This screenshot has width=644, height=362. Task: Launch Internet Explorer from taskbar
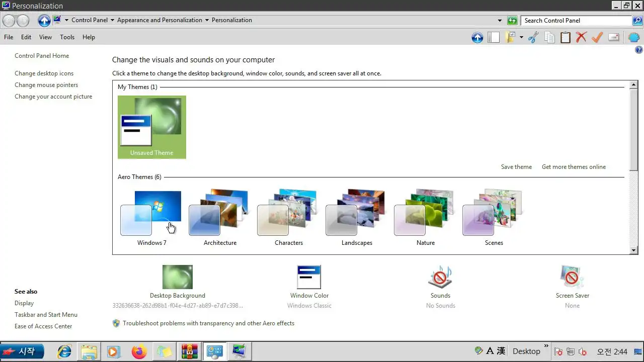[x=64, y=351]
